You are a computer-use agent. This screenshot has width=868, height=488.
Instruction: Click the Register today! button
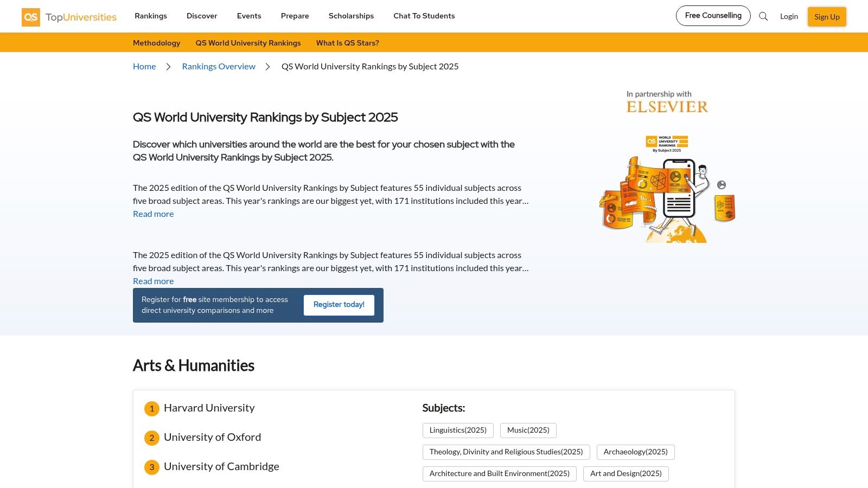pos(339,305)
